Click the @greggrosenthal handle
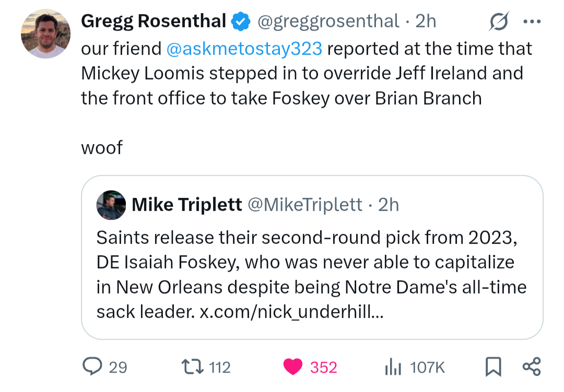The image size is (564, 392). tap(328, 21)
